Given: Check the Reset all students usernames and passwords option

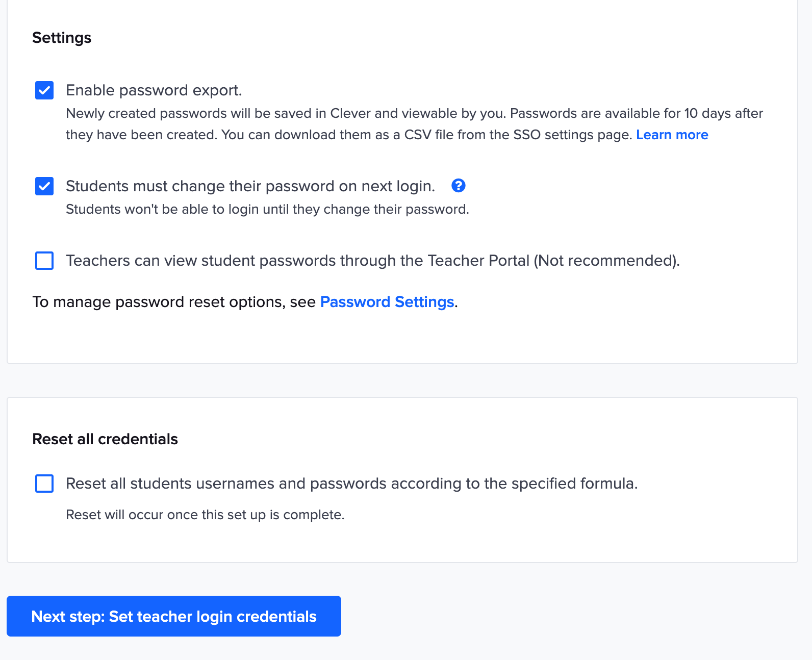Looking at the screenshot, I should click(x=44, y=484).
